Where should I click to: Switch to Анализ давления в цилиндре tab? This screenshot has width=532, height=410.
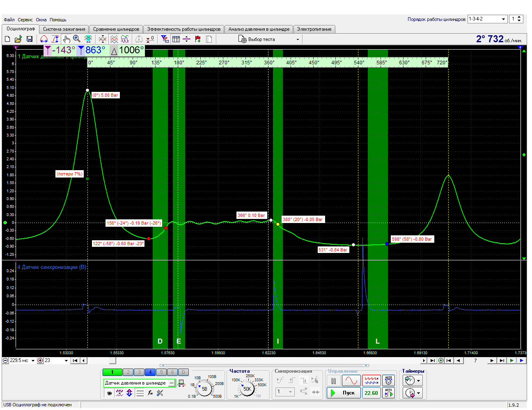tap(259, 29)
